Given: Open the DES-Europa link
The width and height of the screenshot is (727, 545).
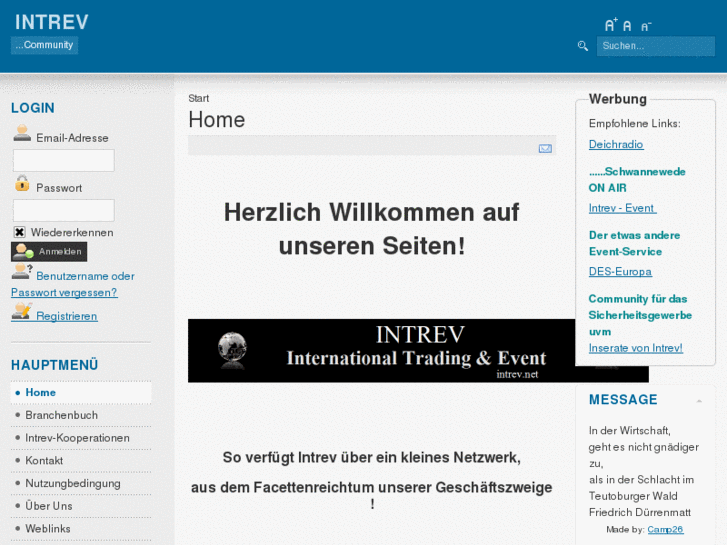Looking at the screenshot, I should 620,271.
